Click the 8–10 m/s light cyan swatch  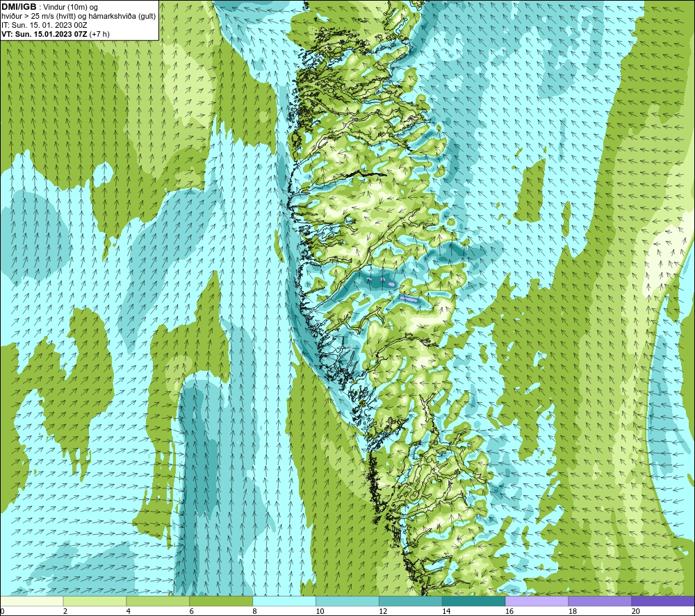coord(284,601)
